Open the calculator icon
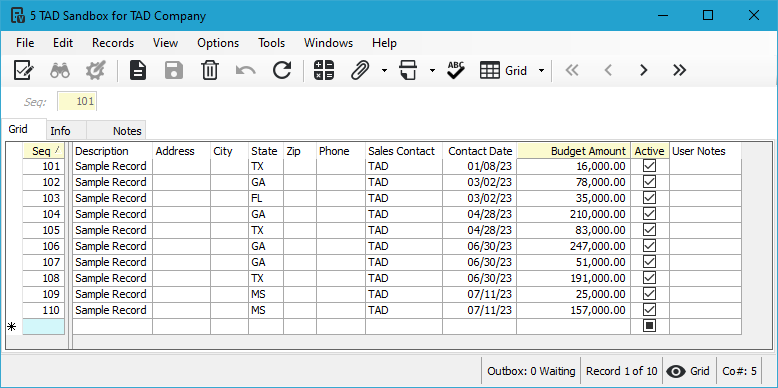 tap(324, 70)
